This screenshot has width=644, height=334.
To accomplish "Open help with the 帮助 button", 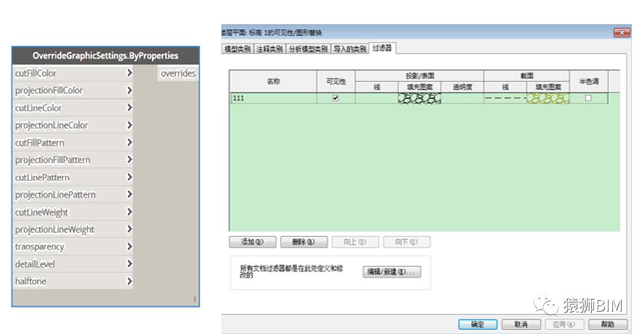I will [607, 324].
